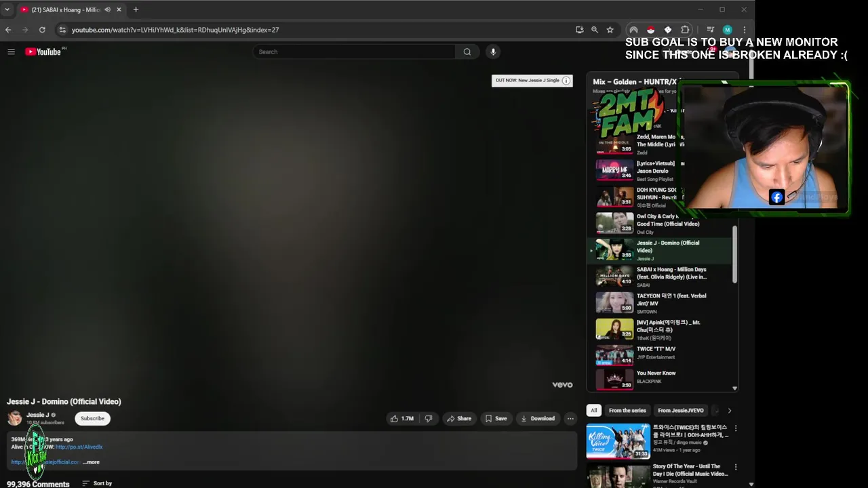
Task: Click page scrollbar down arrow
Action: click(x=751, y=484)
